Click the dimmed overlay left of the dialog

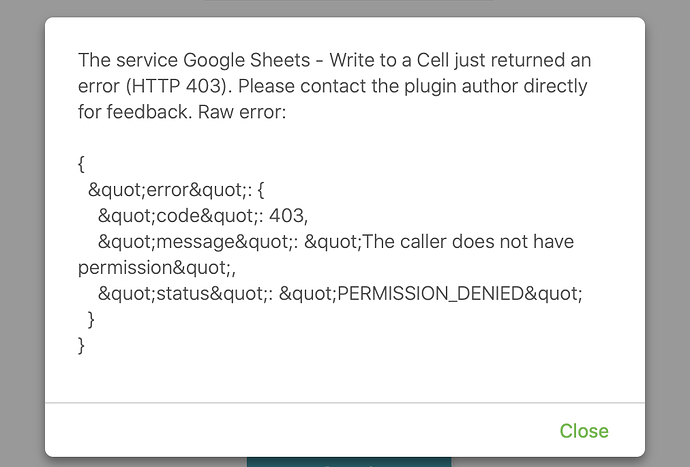click(22, 233)
